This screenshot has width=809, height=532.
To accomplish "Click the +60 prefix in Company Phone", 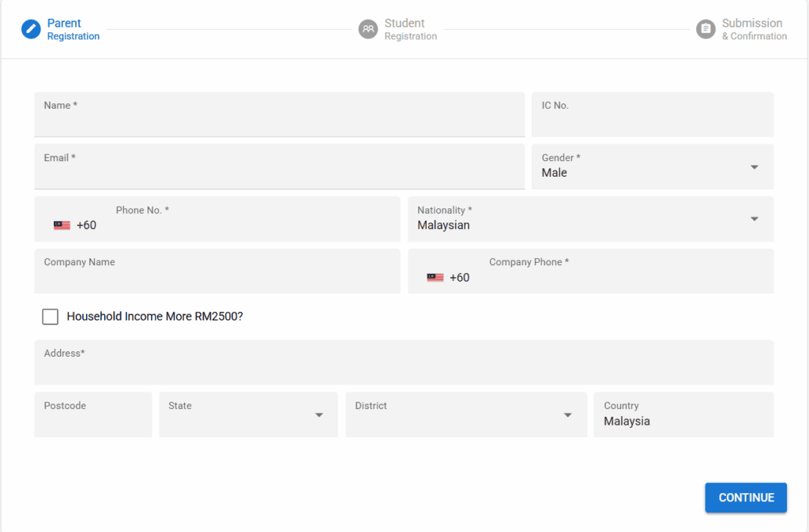I will 459,277.
